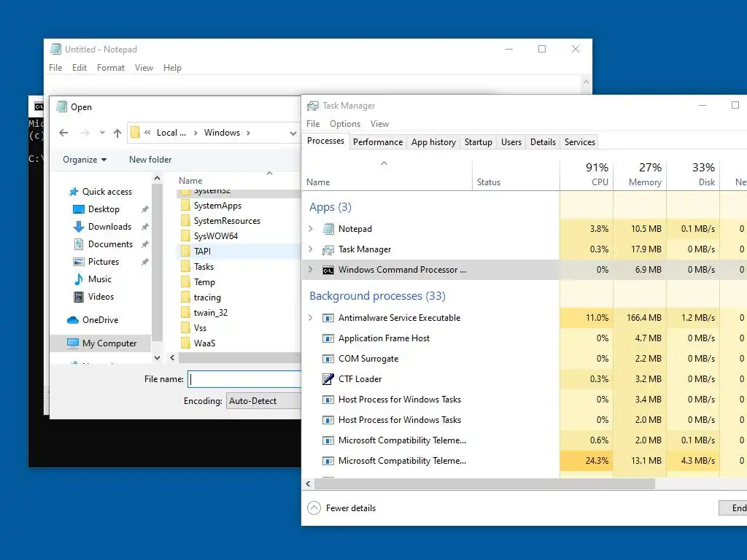Screen dimensions: 747x560
Task: Select the Tasks folder
Action: pyautogui.click(x=204, y=267)
